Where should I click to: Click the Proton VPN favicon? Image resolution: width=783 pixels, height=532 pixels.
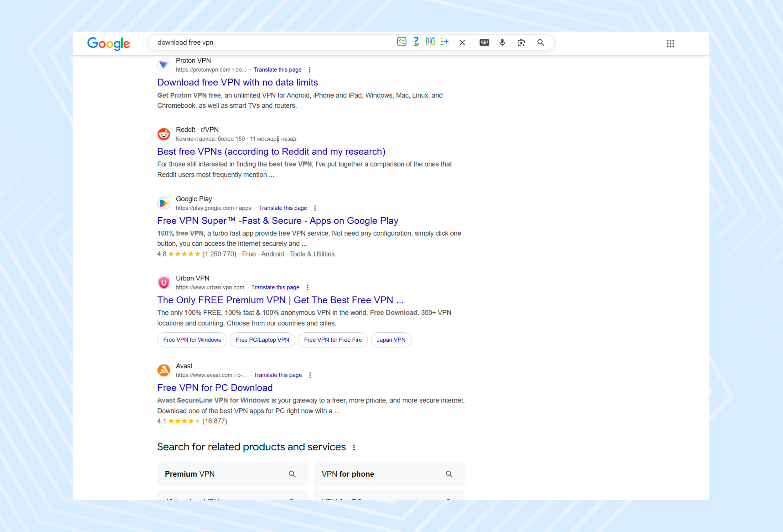(x=164, y=65)
